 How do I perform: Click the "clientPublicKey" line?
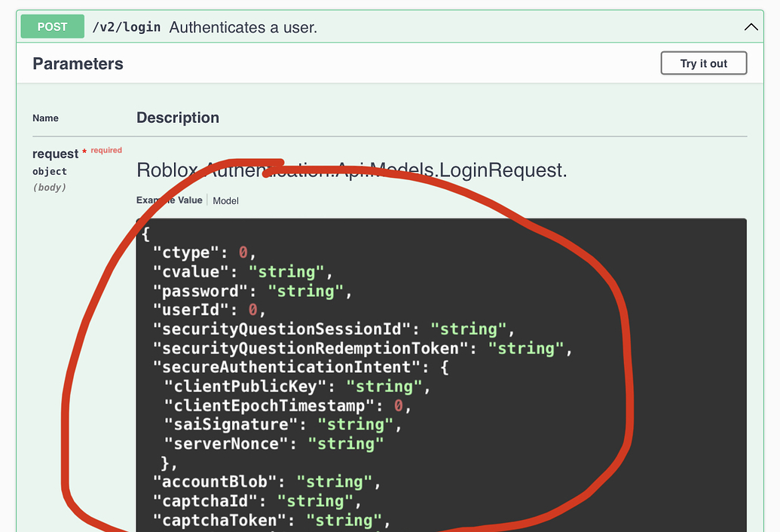click(297, 387)
